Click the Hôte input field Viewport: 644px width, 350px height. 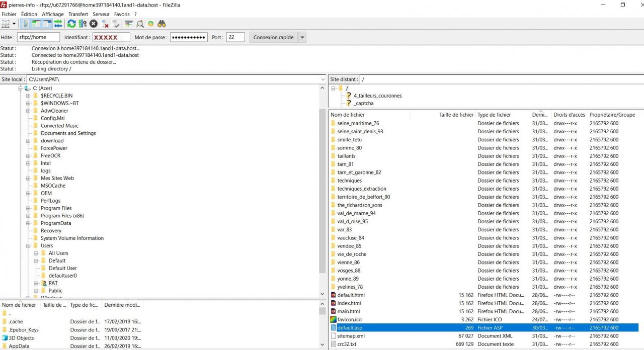pyautogui.click(x=38, y=37)
